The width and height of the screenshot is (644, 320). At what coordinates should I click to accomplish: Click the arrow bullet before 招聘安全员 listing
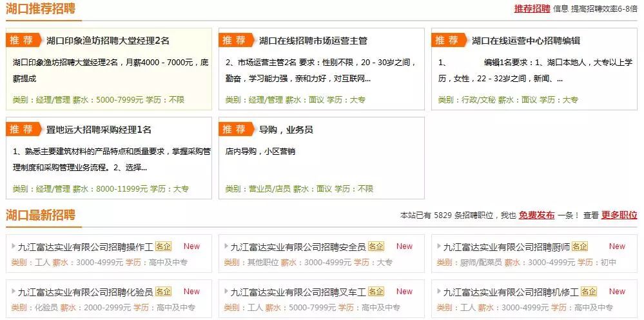[226, 246]
